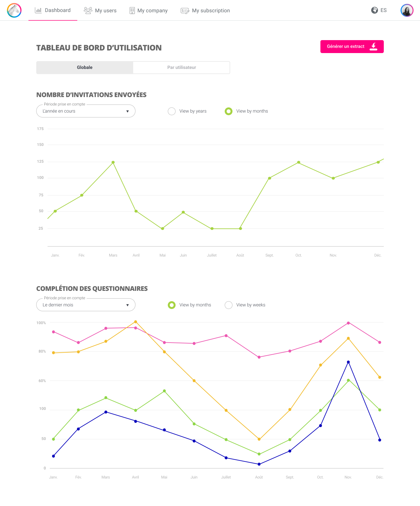Screen dimensions: 420x506
Task: Open My company section
Action: tap(148, 11)
